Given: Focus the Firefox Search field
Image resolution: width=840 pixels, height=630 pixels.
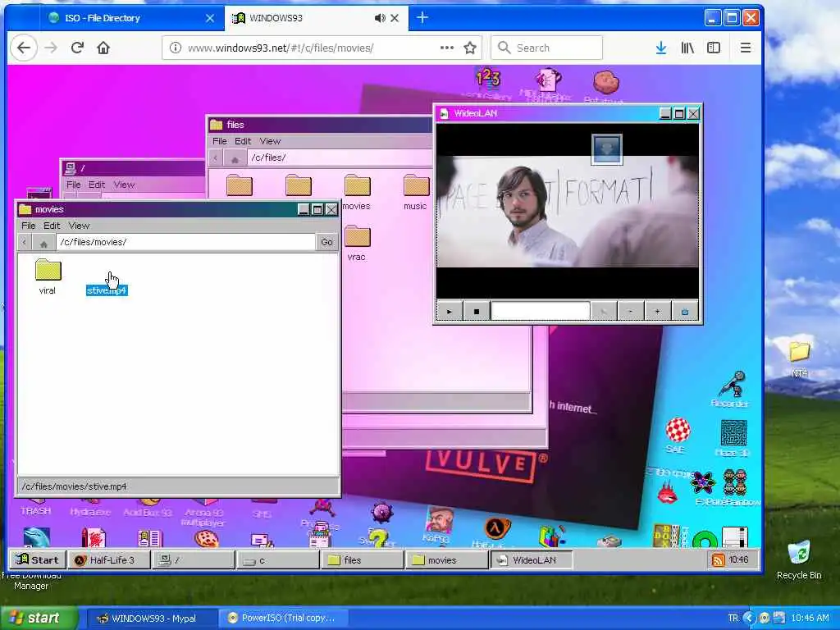Looking at the screenshot, I should 546,48.
